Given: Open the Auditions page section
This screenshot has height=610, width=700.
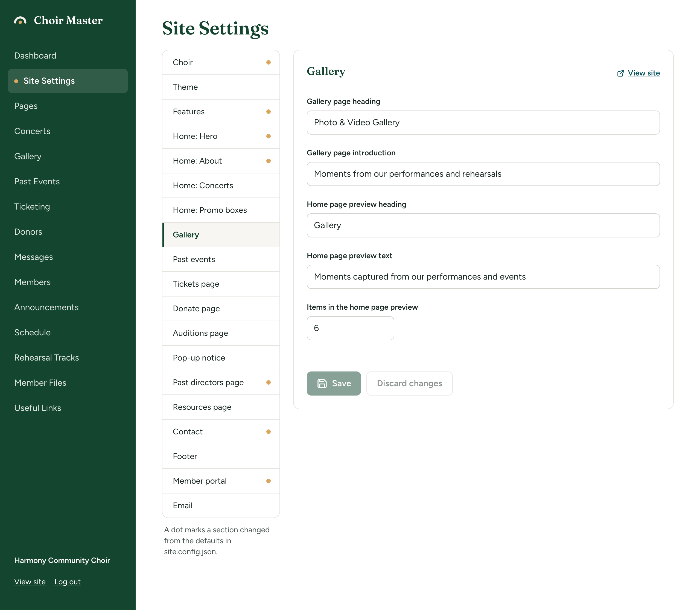Looking at the screenshot, I should click(x=221, y=334).
